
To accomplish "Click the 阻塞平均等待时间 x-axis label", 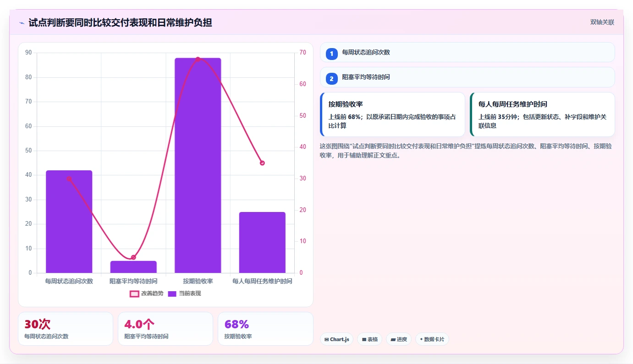I will pyautogui.click(x=133, y=281).
